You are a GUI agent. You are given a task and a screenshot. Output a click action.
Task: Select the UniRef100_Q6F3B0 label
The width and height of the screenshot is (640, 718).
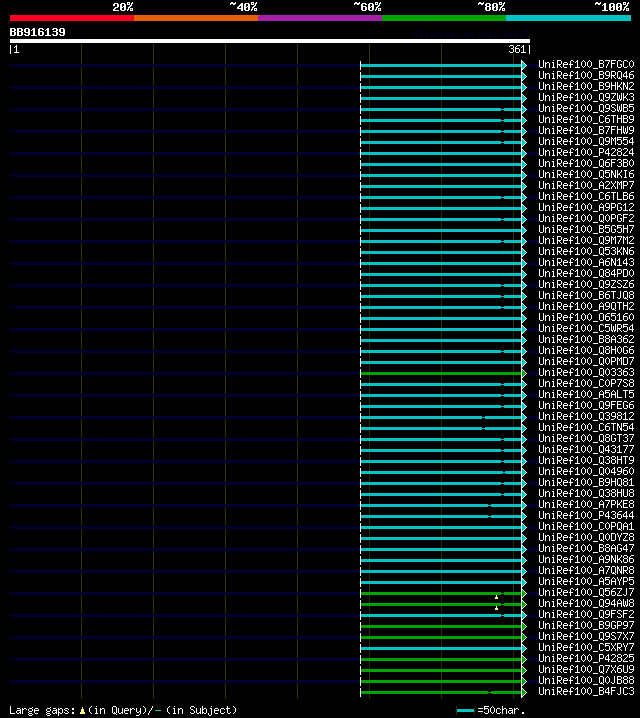586,163
